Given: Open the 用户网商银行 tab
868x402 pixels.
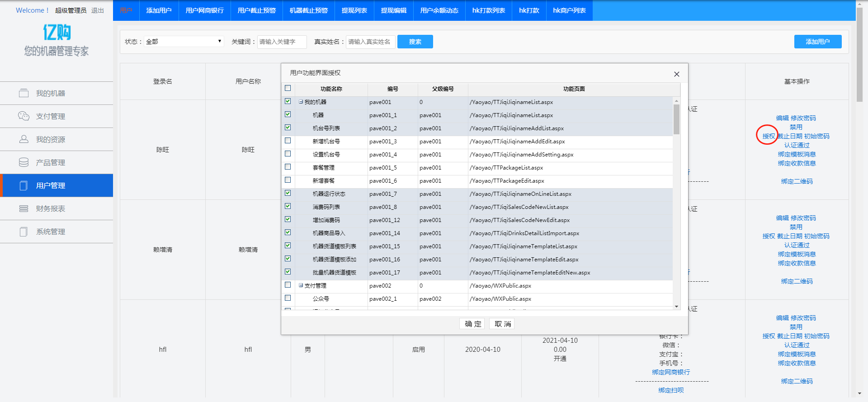Looking at the screenshot, I should [204, 10].
